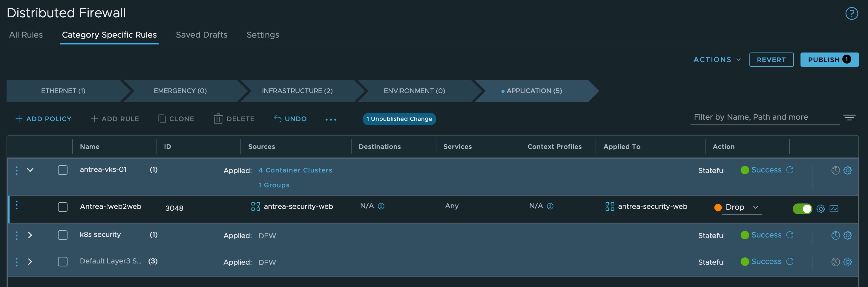
Task: Open the help question-mark icon
Action: [x=852, y=13]
